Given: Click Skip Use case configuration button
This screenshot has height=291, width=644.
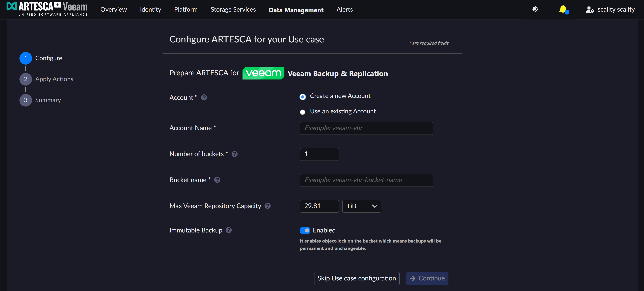Looking at the screenshot, I should click(357, 278).
